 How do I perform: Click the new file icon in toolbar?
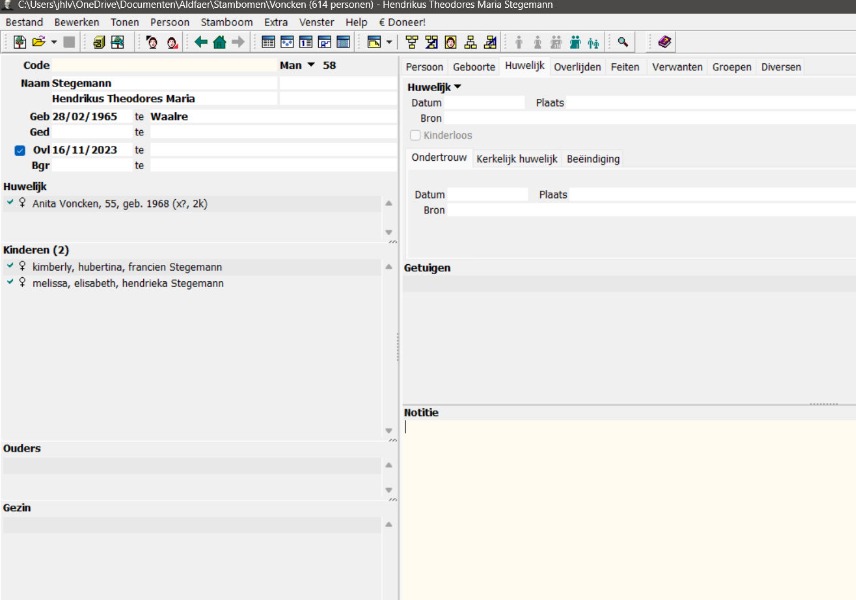pos(19,42)
